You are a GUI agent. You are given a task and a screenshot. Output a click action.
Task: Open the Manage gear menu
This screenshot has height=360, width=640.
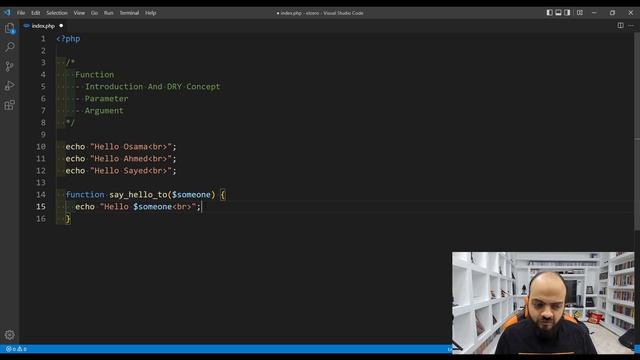(10, 335)
